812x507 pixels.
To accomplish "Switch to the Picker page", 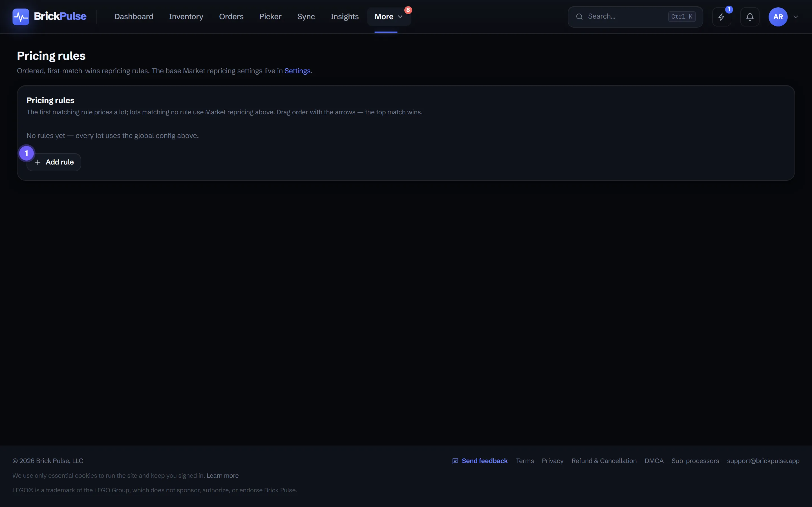I will 270,17.
